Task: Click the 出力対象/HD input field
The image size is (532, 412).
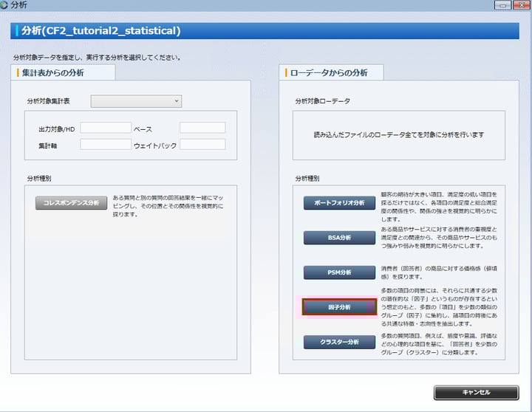Action: coord(106,128)
